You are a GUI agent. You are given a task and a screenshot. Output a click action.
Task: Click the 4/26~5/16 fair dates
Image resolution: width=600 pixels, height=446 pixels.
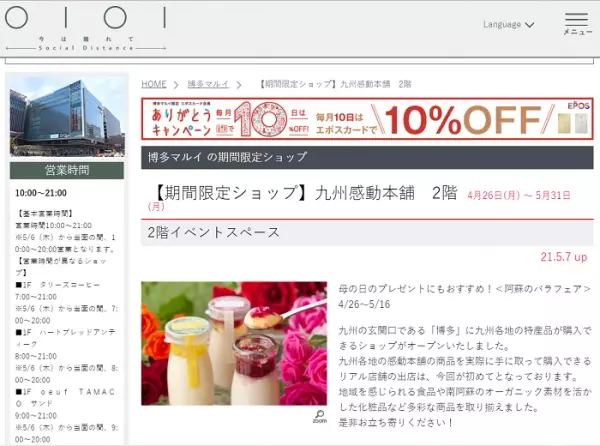pyautogui.click(x=364, y=304)
